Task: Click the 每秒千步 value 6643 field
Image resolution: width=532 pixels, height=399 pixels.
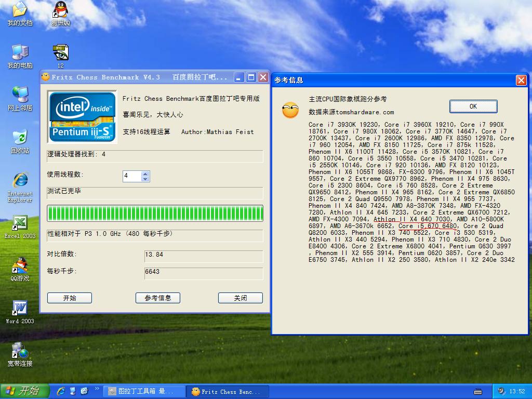Action: tap(204, 273)
